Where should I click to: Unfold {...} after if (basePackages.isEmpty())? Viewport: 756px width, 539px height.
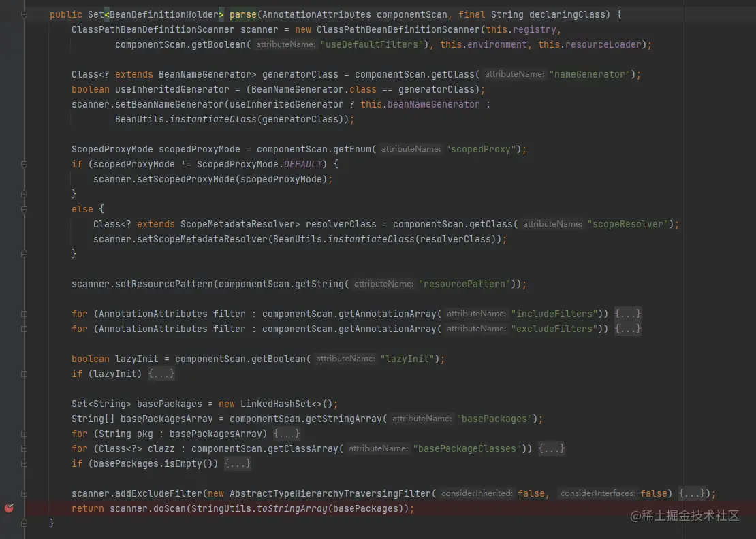(x=238, y=463)
